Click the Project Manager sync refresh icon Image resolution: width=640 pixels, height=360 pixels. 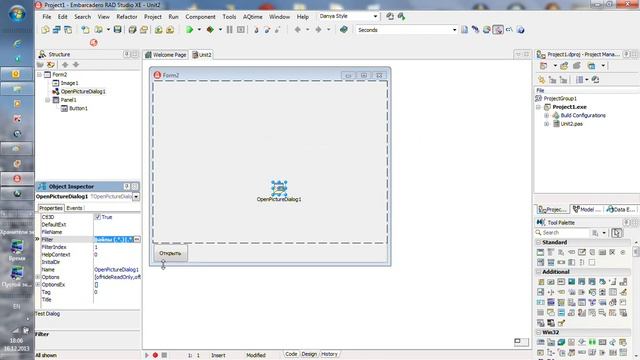(x=595, y=80)
